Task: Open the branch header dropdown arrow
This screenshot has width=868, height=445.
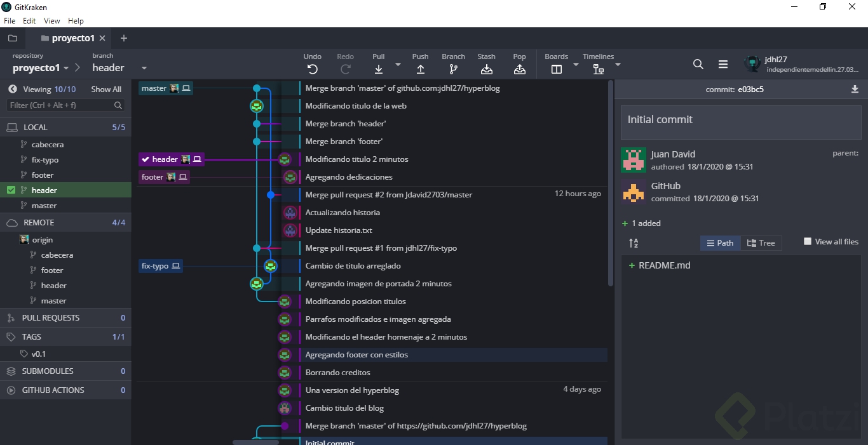Action: 144,68
